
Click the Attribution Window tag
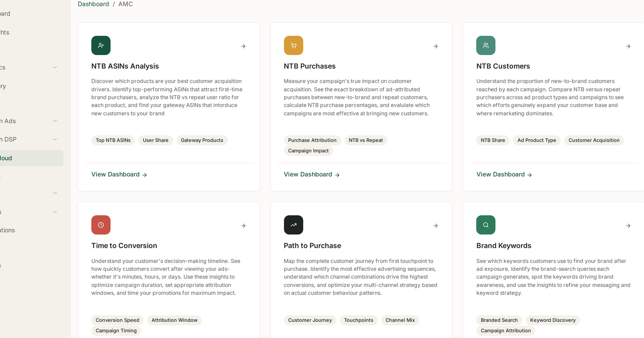tap(174, 320)
